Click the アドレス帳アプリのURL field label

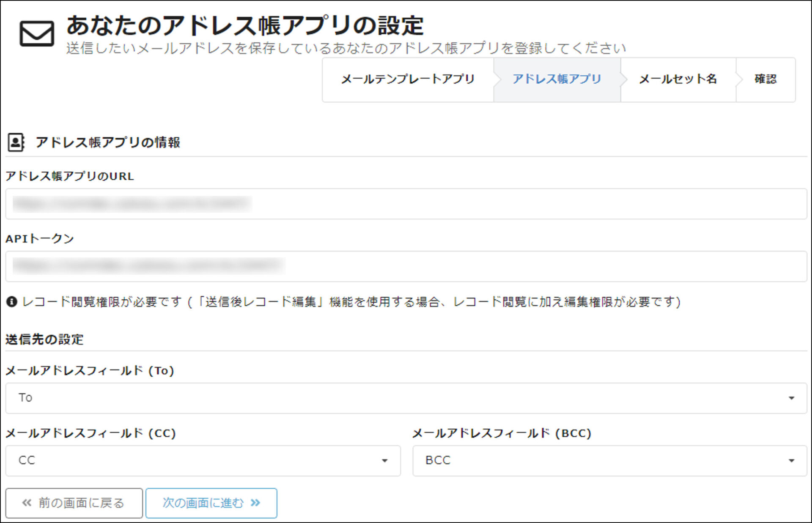(70, 176)
